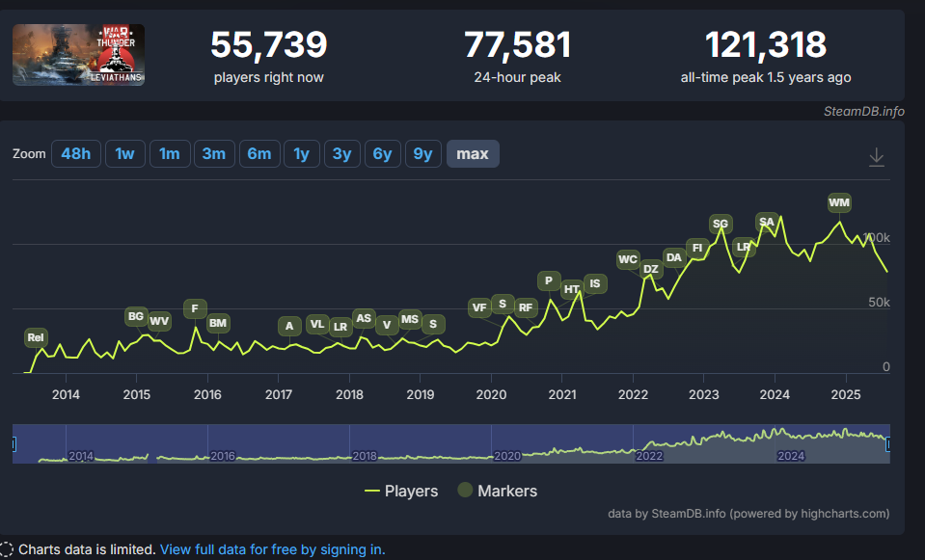Image resolution: width=925 pixels, height=560 pixels.
Task: Click the F marker near 2016
Action: [195, 308]
